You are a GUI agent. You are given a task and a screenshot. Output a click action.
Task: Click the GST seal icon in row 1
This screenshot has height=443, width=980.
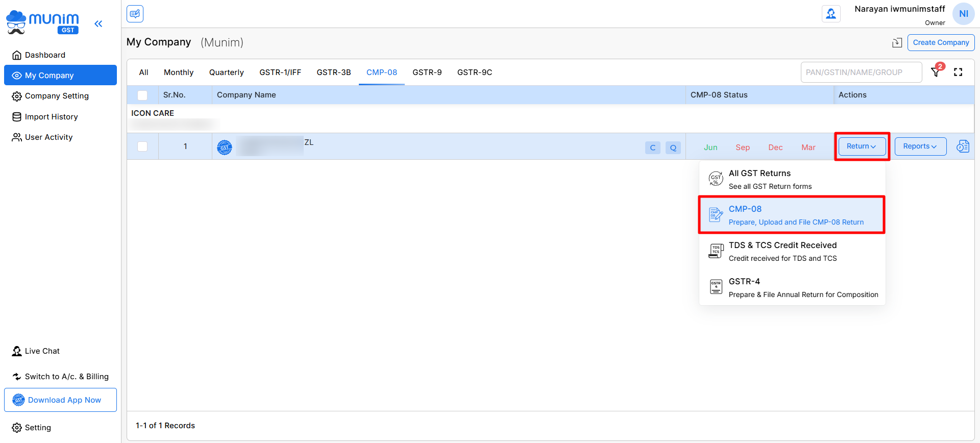(x=225, y=147)
